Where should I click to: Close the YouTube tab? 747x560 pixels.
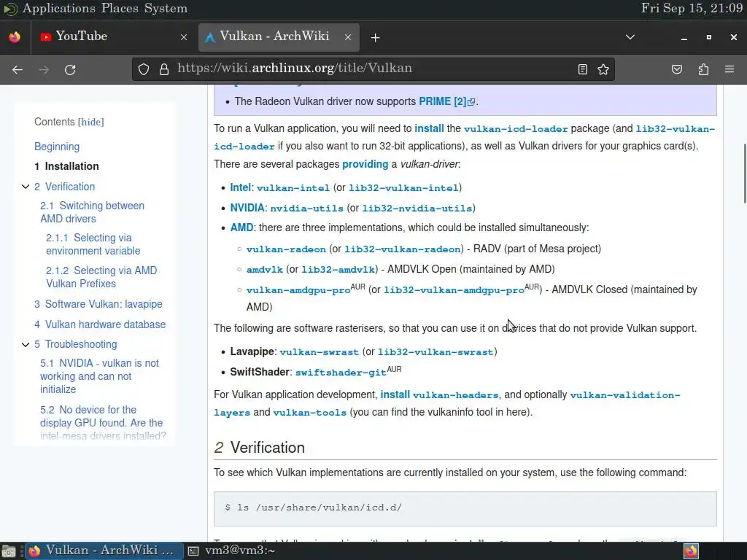click(184, 37)
